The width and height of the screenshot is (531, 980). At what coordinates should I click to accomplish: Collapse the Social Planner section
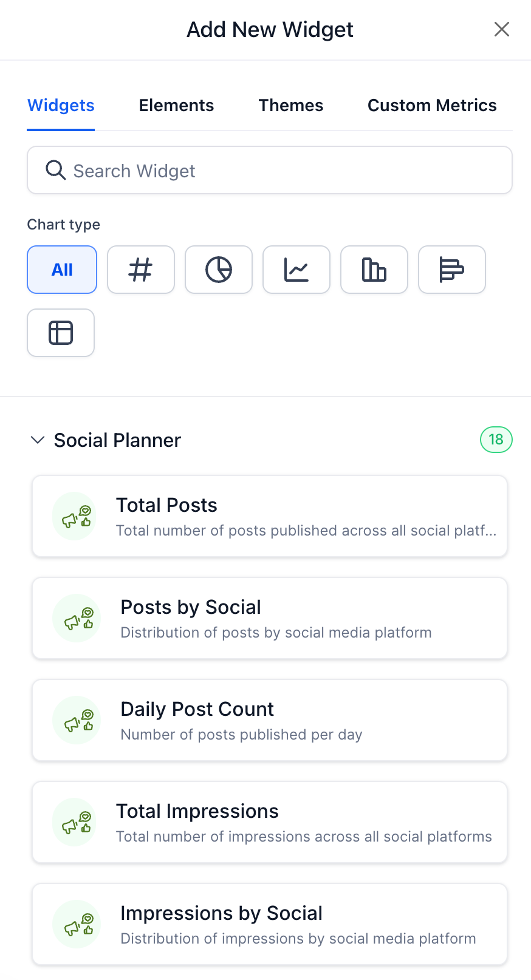point(38,440)
